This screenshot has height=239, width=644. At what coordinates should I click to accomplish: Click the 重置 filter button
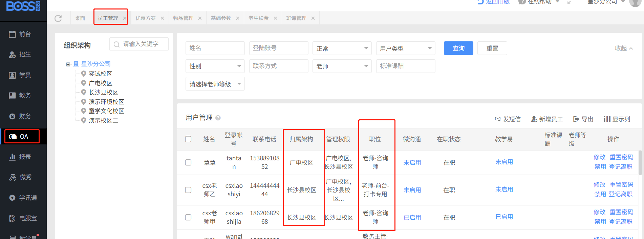[492, 48]
